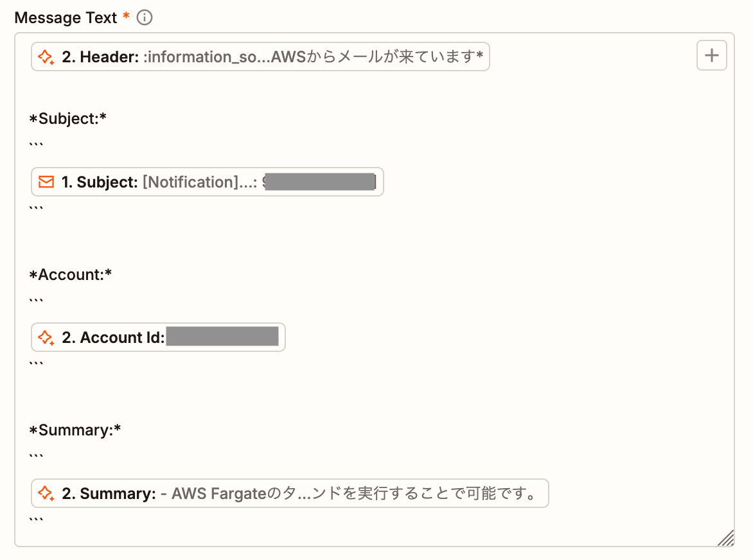
Task: Click the sparkle icon on the Header pill
Action: [45, 57]
